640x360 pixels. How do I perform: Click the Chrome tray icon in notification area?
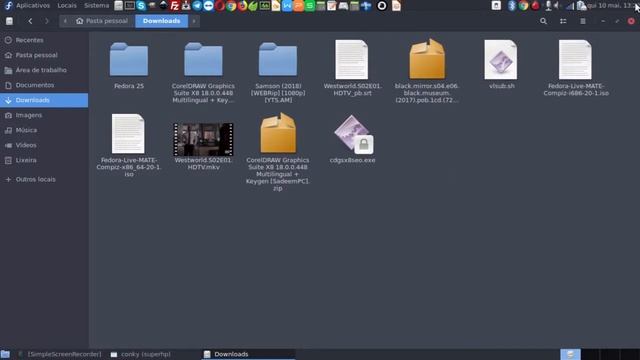(x=523, y=6)
